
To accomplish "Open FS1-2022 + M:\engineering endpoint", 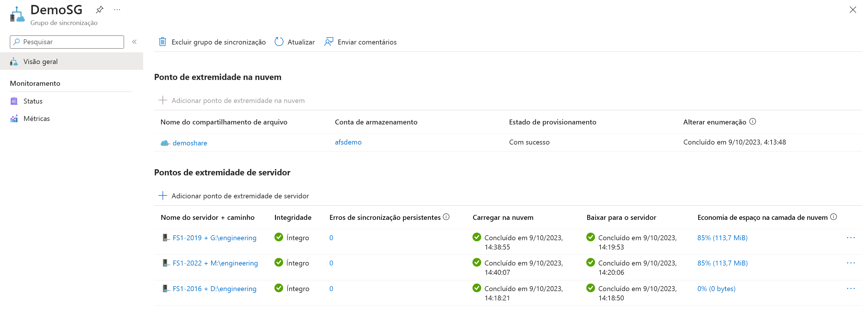I will 215,263.
